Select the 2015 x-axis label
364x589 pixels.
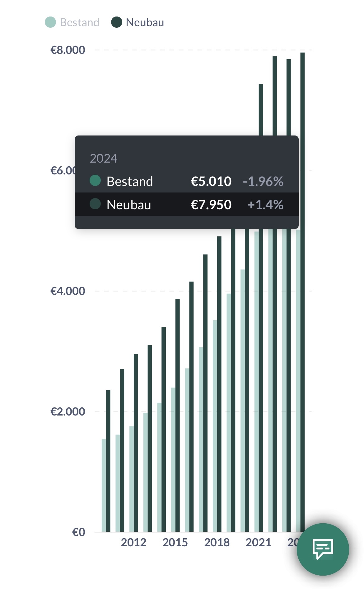pos(175,542)
